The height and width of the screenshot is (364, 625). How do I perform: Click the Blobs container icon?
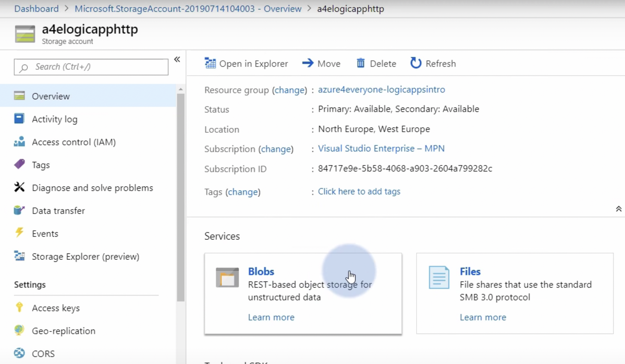click(x=227, y=277)
